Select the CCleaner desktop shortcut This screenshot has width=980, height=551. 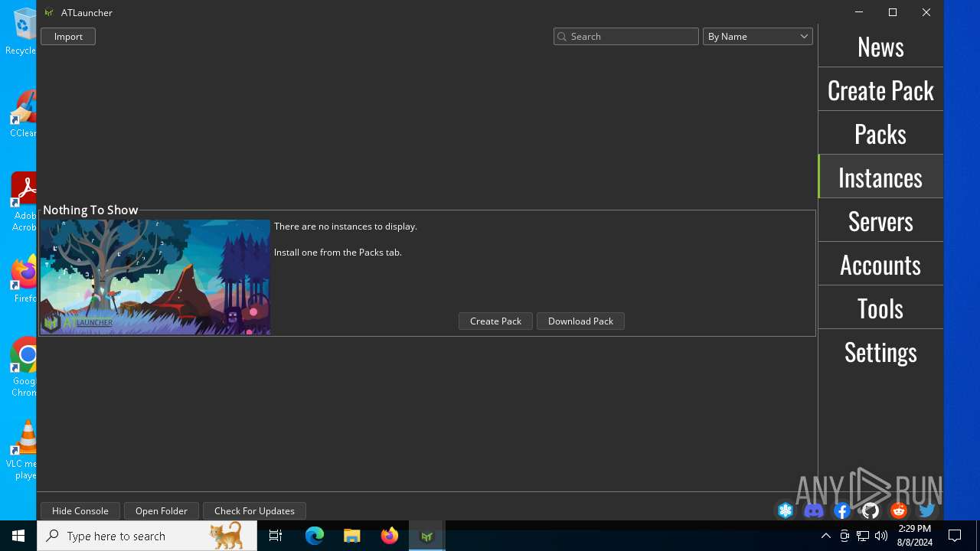pos(23,115)
